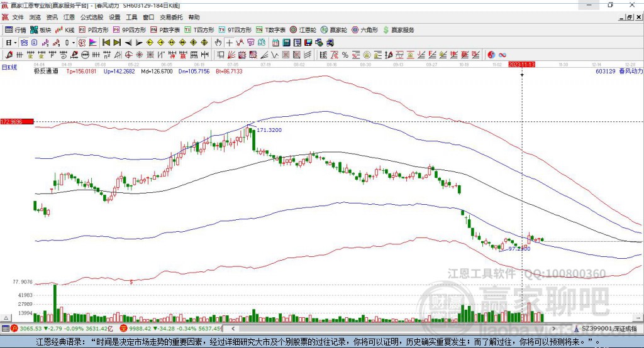Click the 日K线 label
644x348 pixels.
(9, 67)
